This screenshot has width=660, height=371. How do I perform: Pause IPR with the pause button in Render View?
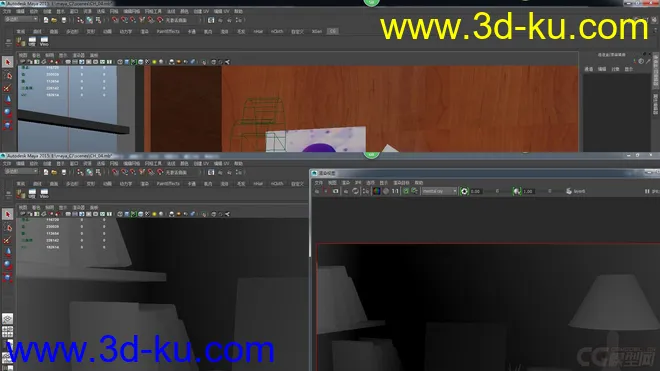coord(647,191)
